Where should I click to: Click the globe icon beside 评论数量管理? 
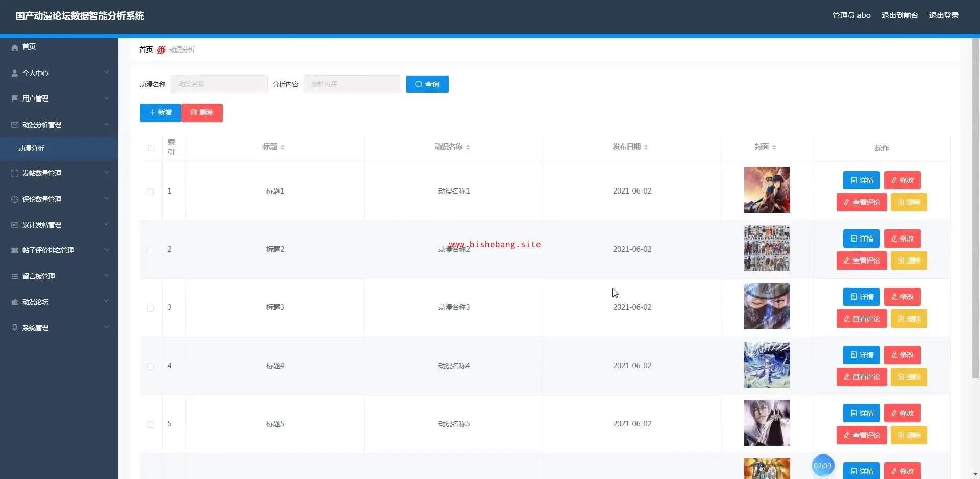tap(15, 199)
